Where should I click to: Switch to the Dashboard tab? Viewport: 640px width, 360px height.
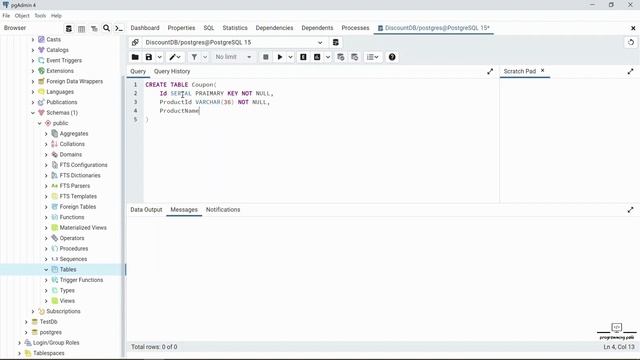click(x=145, y=28)
